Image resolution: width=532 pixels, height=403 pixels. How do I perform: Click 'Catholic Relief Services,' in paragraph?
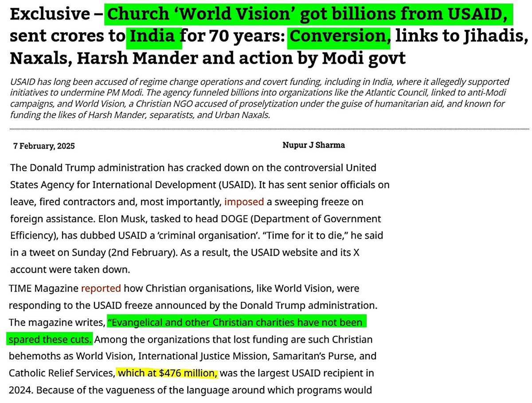point(61,374)
